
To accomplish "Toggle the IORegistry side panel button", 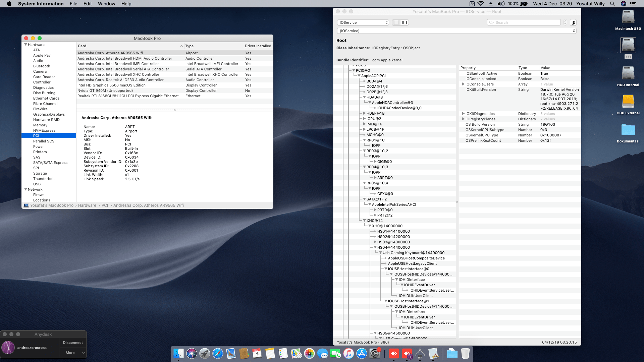I will (x=573, y=22).
